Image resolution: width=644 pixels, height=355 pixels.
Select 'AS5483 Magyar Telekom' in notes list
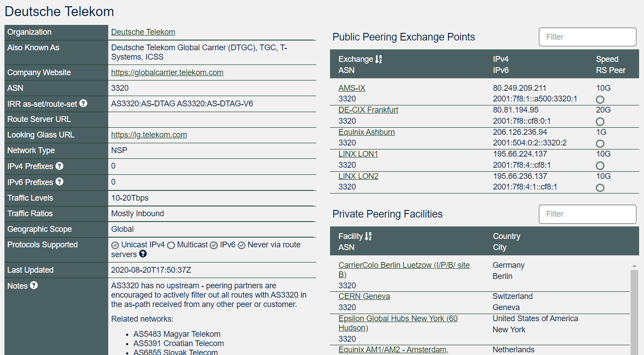177,334
